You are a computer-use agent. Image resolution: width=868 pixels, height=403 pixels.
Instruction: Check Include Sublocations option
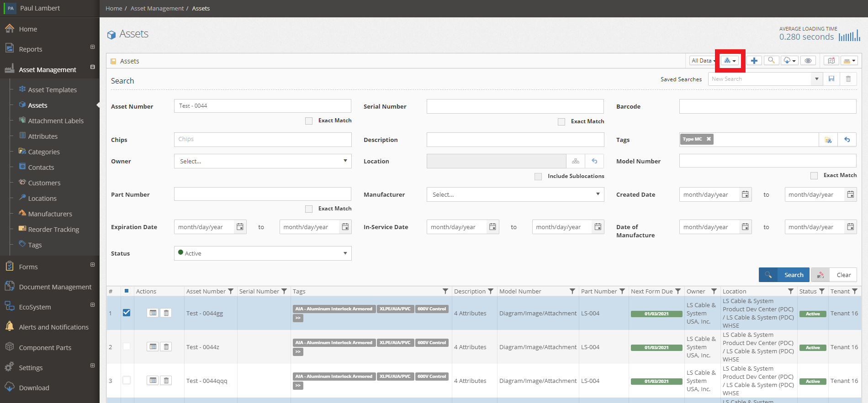[538, 177]
